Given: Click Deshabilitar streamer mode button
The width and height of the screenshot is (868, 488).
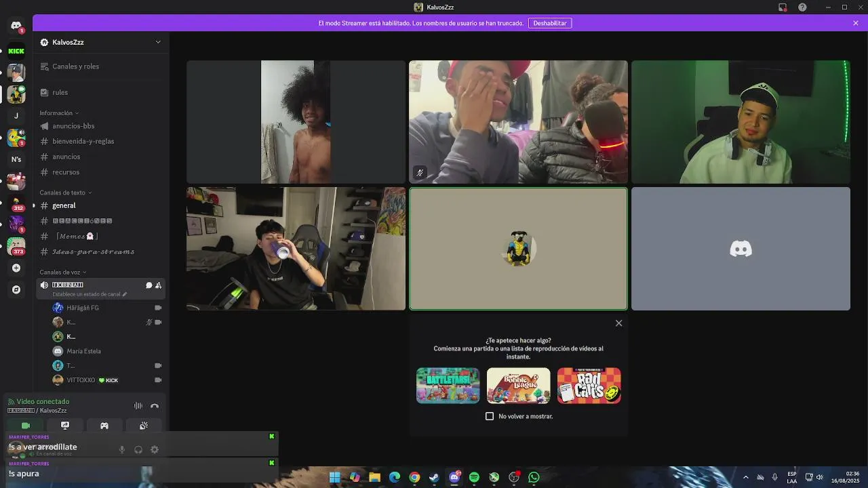Looking at the screenshot, I should (550, 23).
